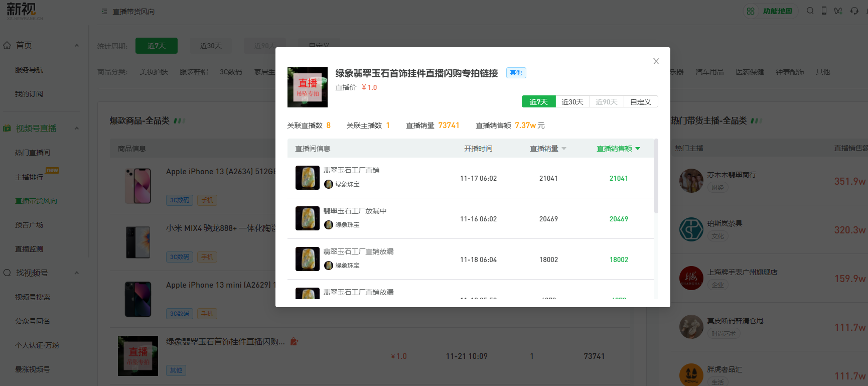Click the 其他 tag beside dialog title
The image size is (868, 386).
point(516,73)
